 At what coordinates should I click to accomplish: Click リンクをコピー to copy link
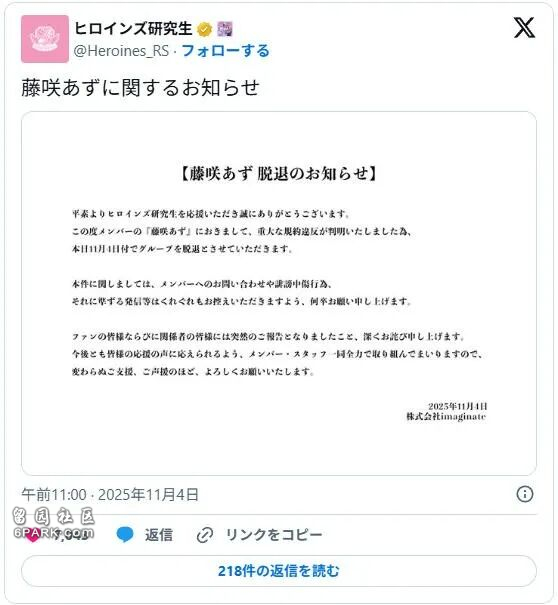click(x=274, y=535)
